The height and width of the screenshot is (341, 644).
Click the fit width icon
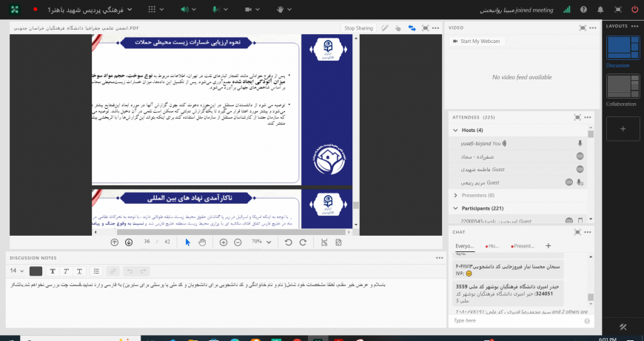tap(324, 242)
